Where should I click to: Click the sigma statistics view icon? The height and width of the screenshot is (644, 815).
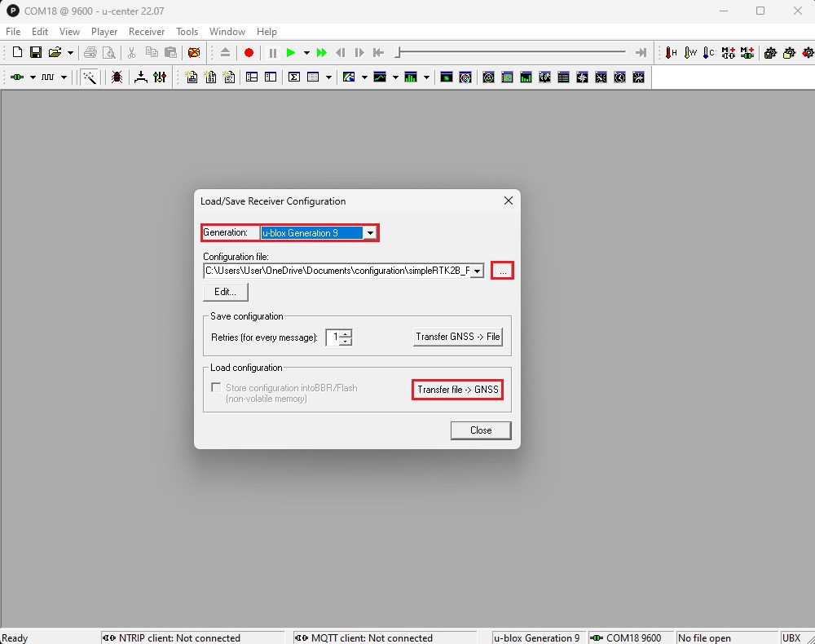click(x=294, y=77)
